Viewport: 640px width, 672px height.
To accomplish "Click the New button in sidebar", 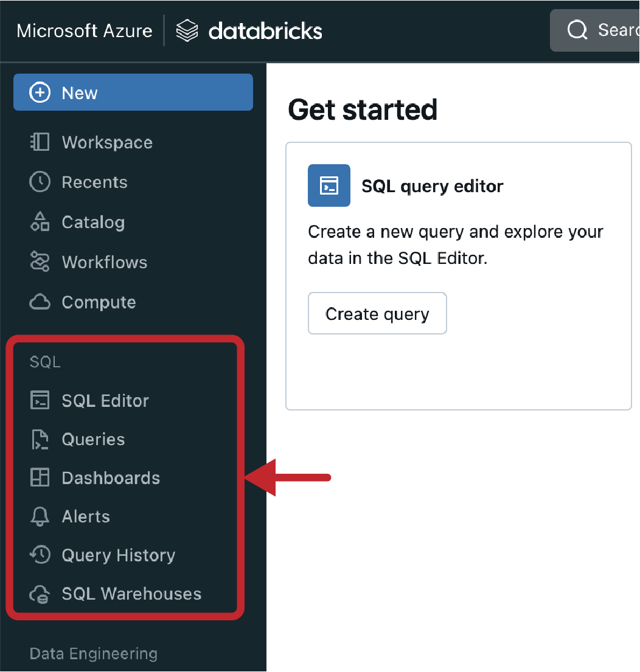I will (133, 92).
